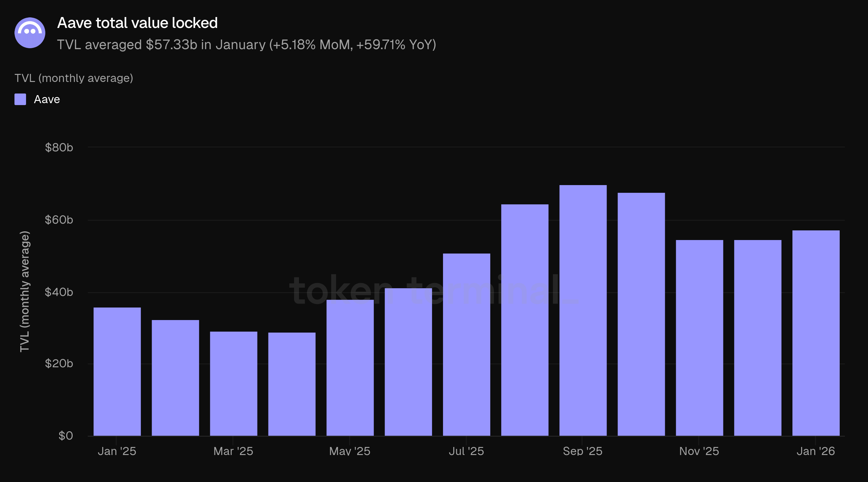Select the bar between Jan '25 and Mar '25
Image resolution: width=868 pixels, height=482 pixels.
tap(175, 377)
